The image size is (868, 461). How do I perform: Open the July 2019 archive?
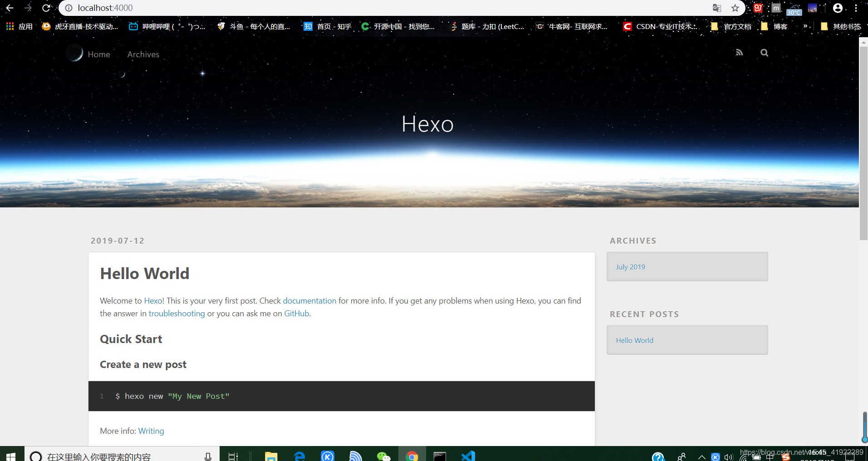[630, 267]
